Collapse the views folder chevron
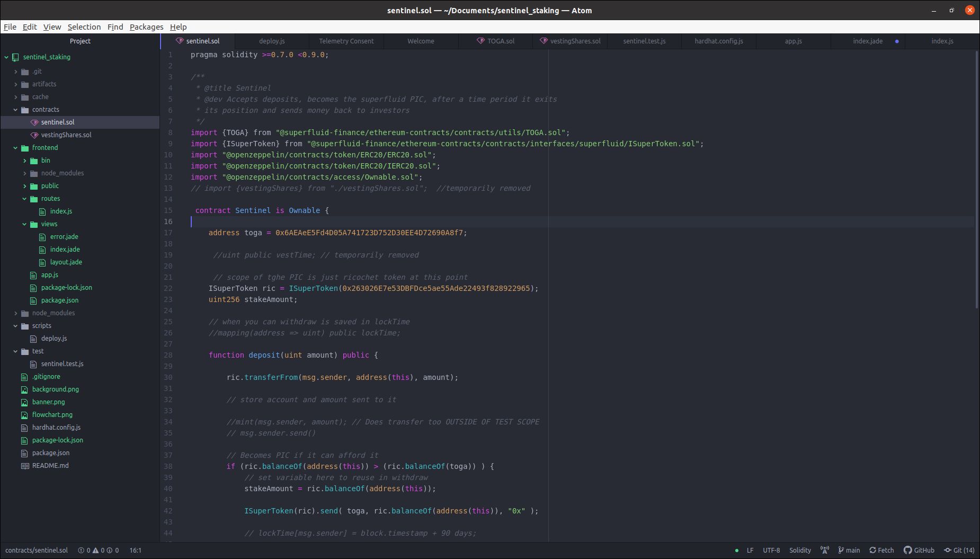This screenshot has width=980, height=559. 24,224
